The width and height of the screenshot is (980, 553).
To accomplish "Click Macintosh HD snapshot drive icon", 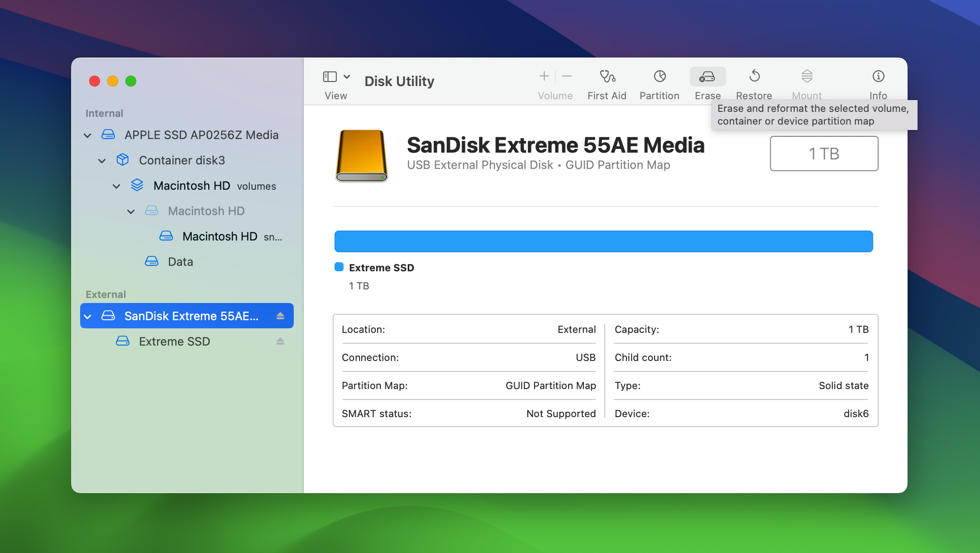I will coord(166,236).
